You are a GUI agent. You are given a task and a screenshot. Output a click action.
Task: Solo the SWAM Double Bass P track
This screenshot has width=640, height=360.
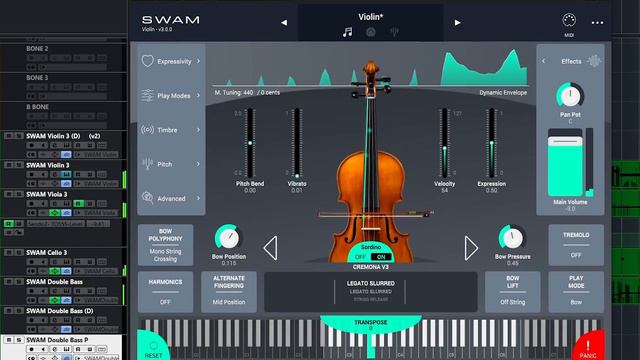(x=18, y=340)
